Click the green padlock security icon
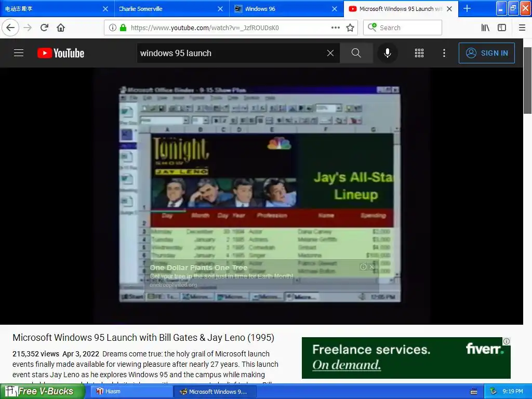Image resolution: width=532 pixels, height=399 pixels. (x=123, y=28)
